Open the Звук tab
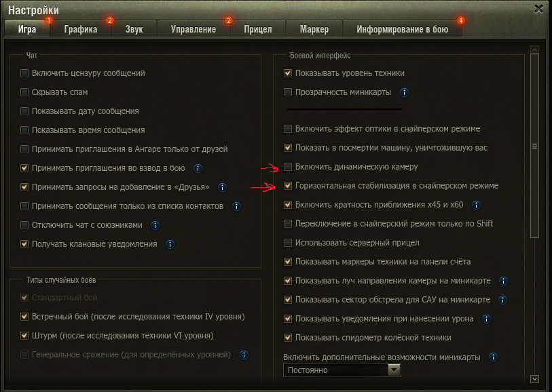 [x=134, y=28]
